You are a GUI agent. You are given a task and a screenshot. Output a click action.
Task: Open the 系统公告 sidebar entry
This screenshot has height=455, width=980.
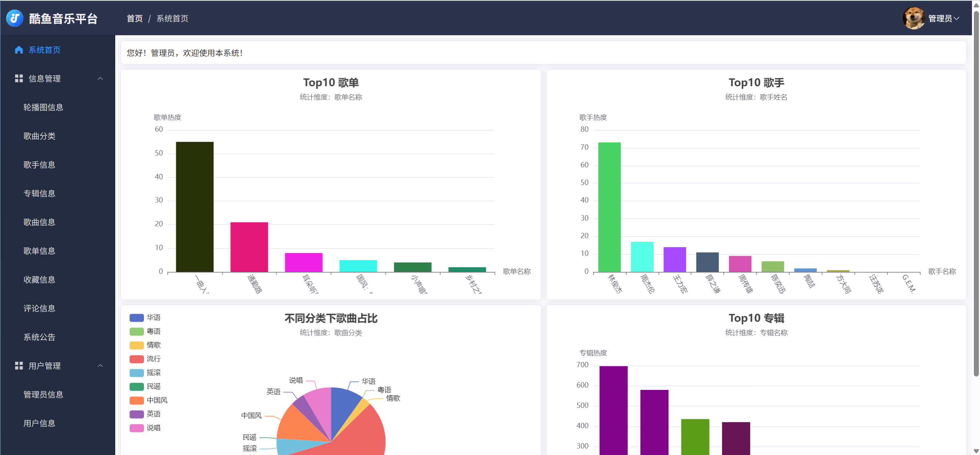(39, 337)
